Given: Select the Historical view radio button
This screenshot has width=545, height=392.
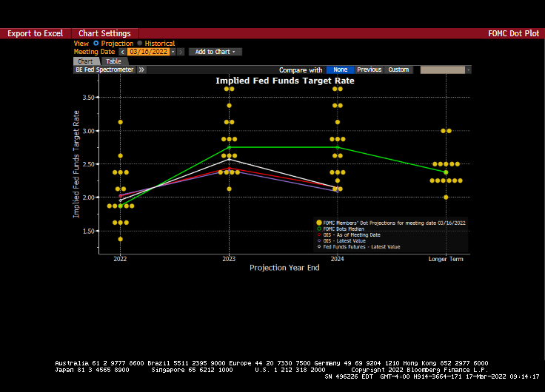Looking at the screenshot, I should (x=139, y=44).
